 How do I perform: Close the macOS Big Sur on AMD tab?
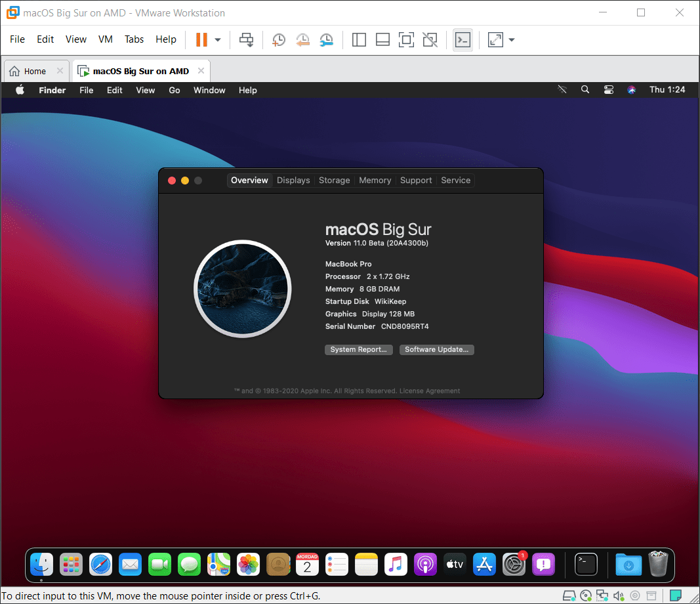(201, 71)
